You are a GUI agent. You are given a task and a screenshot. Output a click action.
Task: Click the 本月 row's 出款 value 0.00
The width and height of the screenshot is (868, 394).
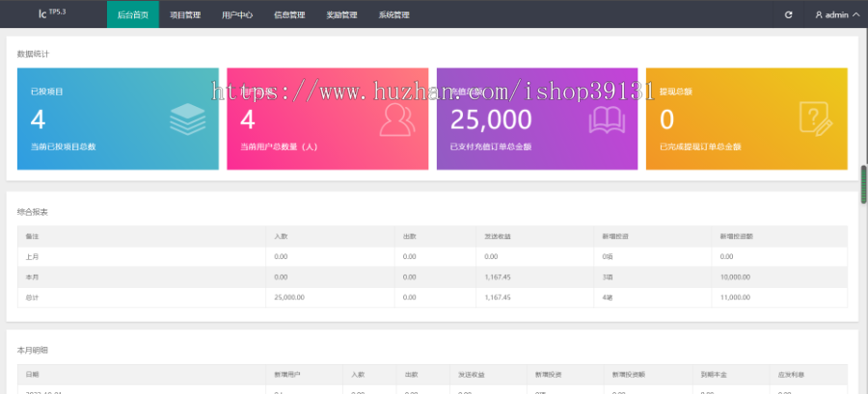click(x=410, y=276)
